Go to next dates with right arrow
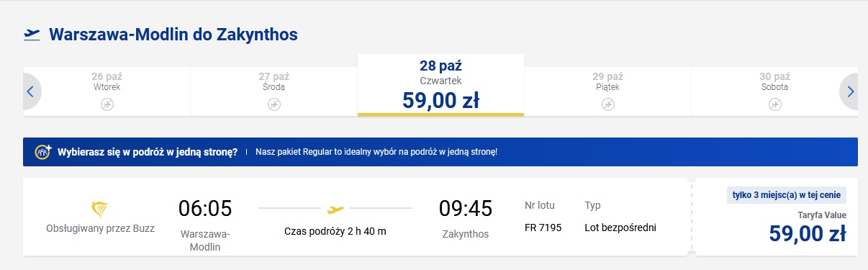 (850, 91)
